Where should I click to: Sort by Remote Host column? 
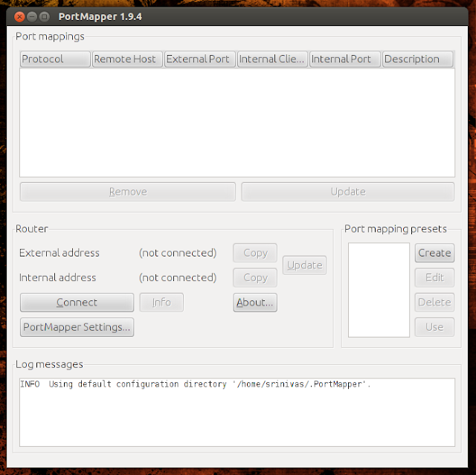tap(127, 59)
